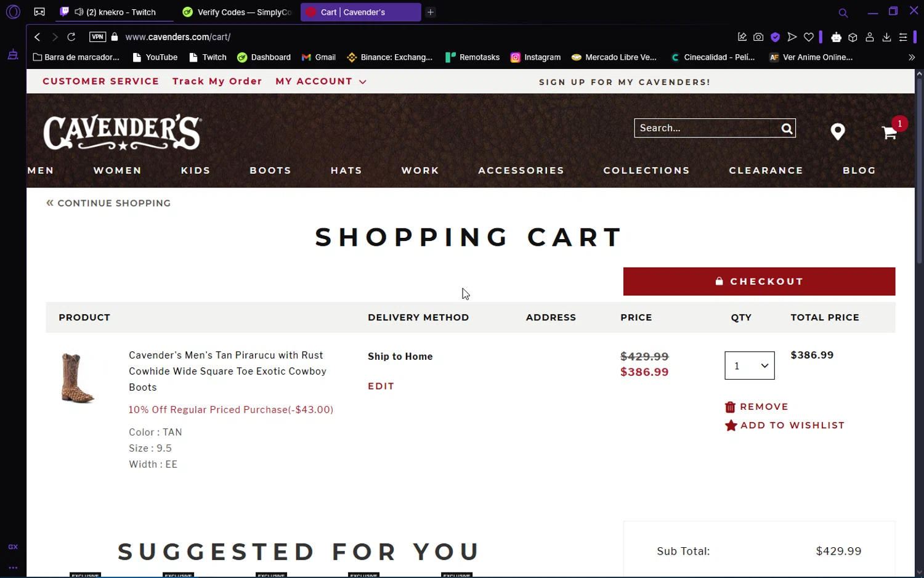Click the CONTINUE SHOPPING link
The image size is (924, 578).
click(x=108, y=203)
